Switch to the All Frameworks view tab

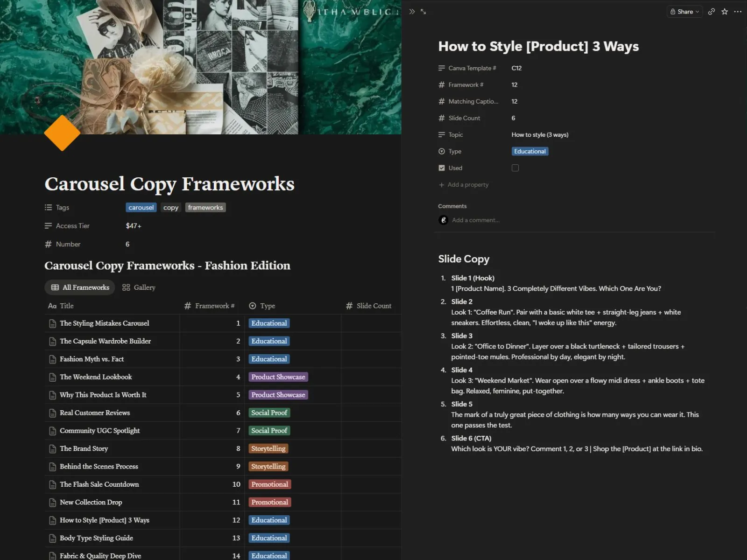[80, 287]
